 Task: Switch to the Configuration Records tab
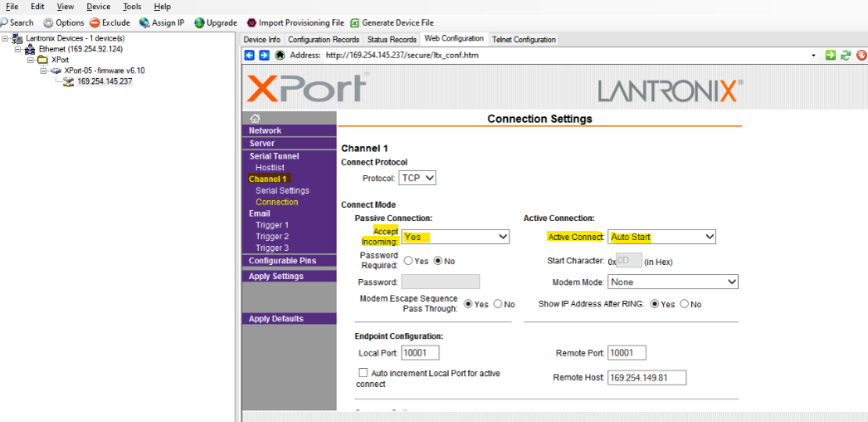(x=324, y=39)
